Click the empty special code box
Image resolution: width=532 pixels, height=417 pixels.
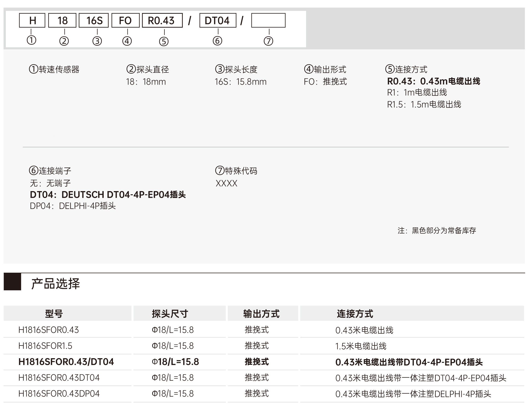click(x=268, y=20)
